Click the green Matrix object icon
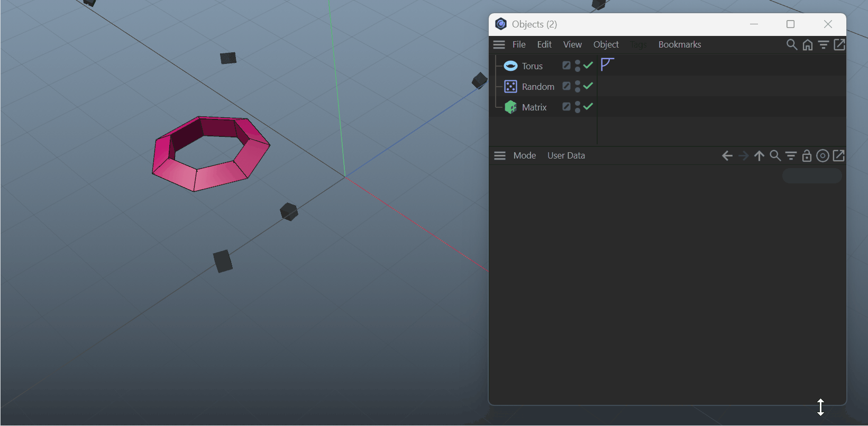 click(510, 107)
